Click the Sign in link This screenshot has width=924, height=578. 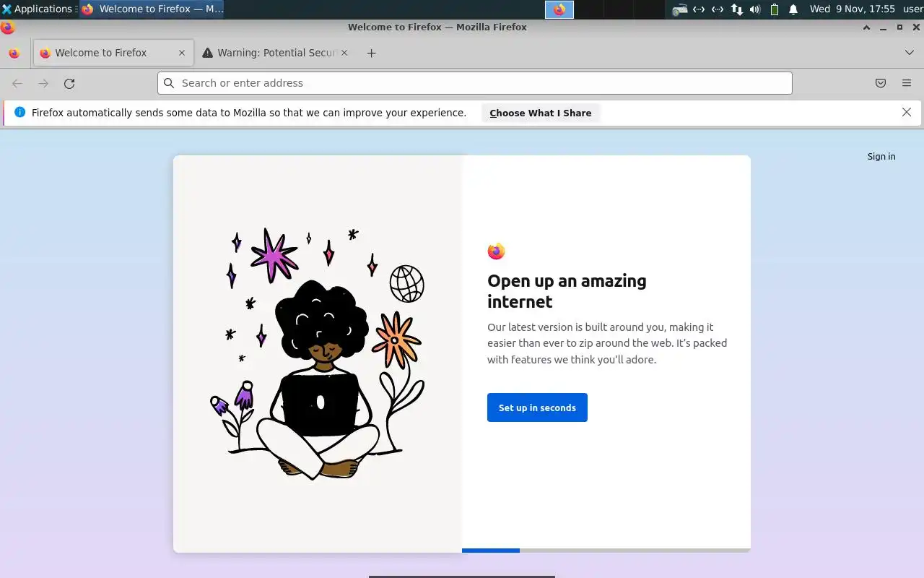881,156
